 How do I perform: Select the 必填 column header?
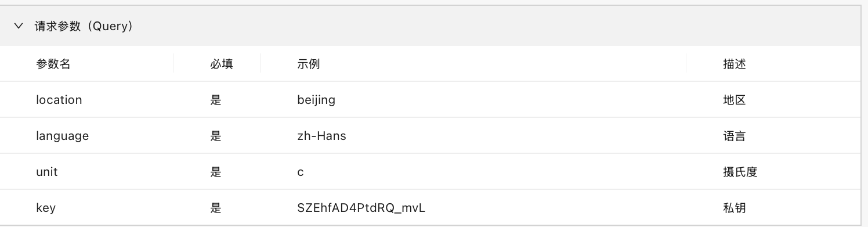pyautogui.click(x=222, y=64)
